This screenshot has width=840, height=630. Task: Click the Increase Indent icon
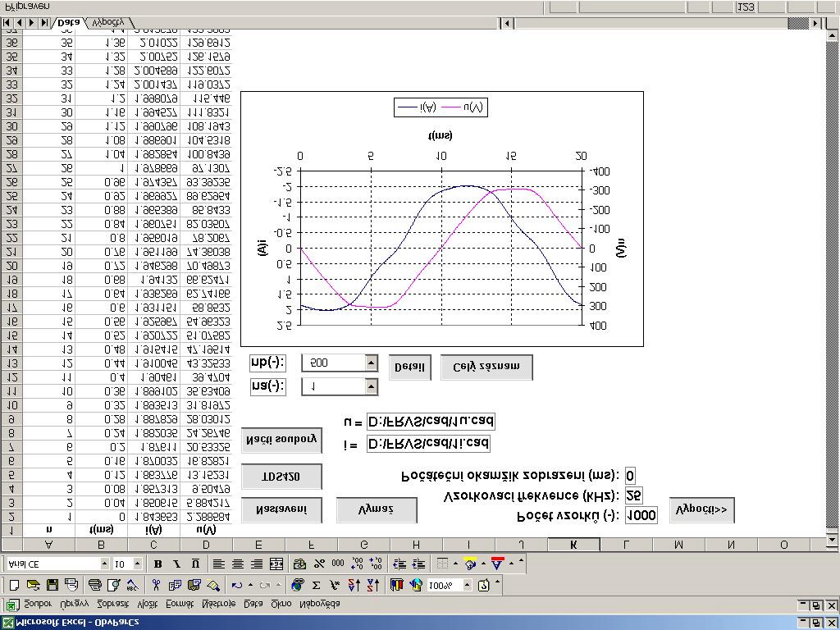pos(418,564)
